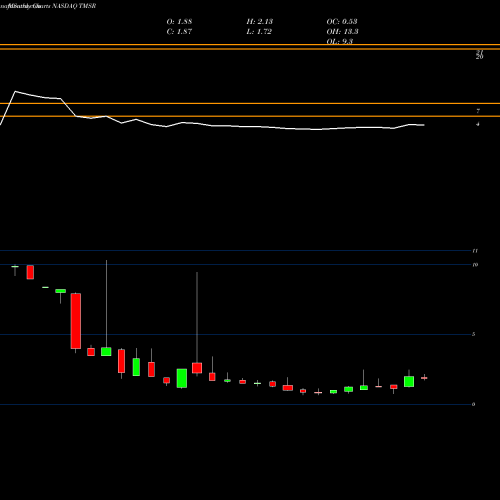
Task: Click the upper panel axis label 7
Action: [478, 111]
